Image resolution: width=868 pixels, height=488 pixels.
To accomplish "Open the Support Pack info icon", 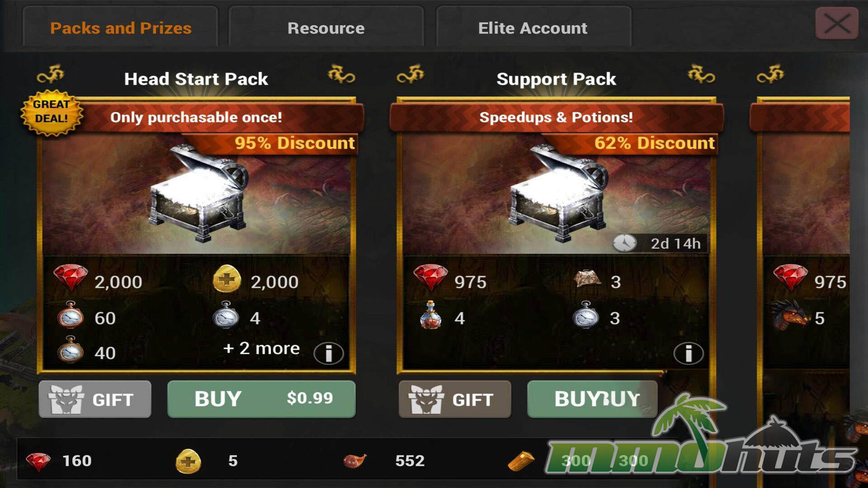I will coord(688,353).
